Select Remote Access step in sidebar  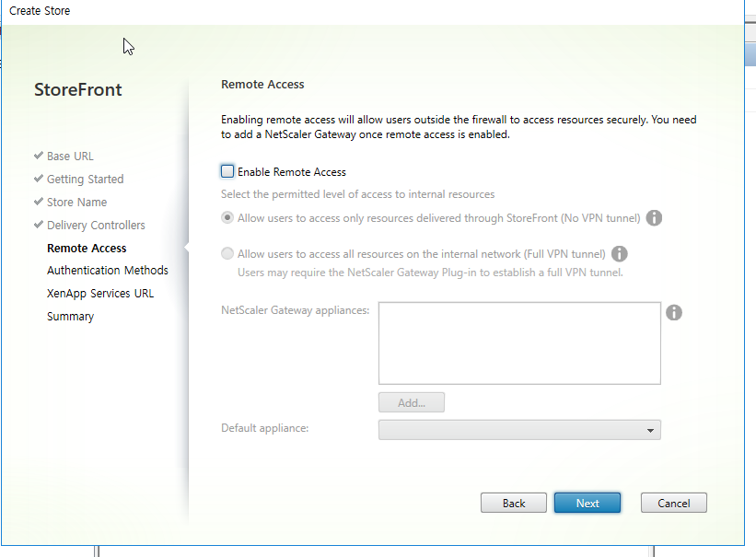coord(87,248)
